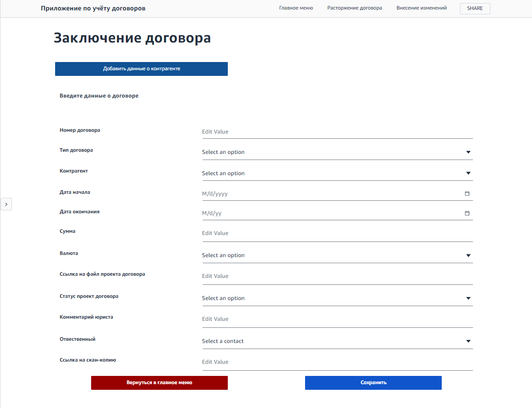The height and width of the screenshot is (408, 532).
Task: Focus the Ссылка на скан-копию field
Action: click(338, 362)
